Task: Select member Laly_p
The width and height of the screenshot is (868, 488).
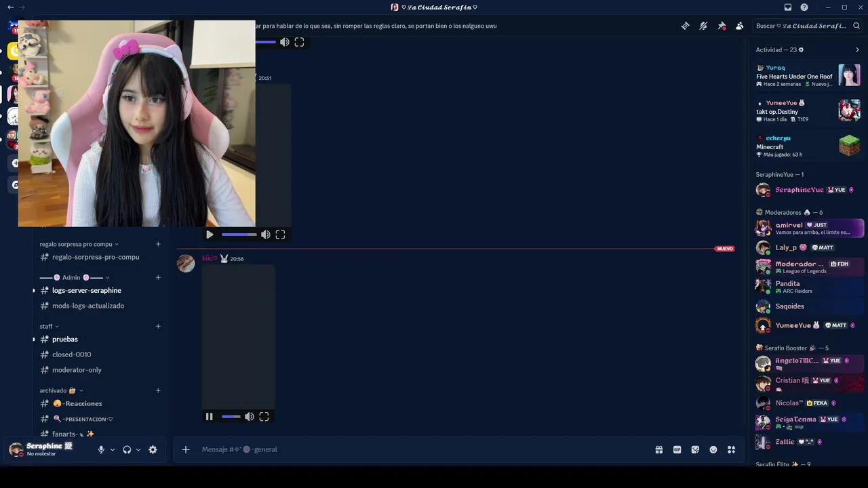Action: 808,247
